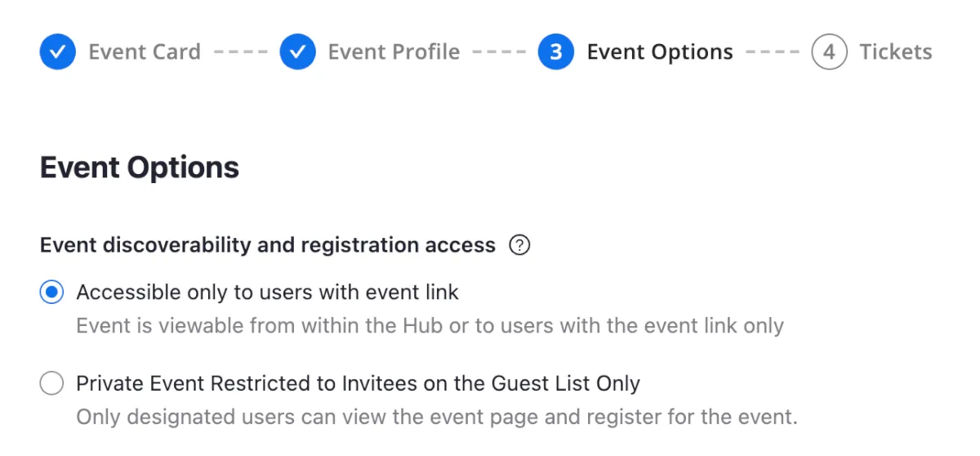Click the Event Options step label in stepper
The height and width of the screenshot is (456, 980).
pos(660,52)
